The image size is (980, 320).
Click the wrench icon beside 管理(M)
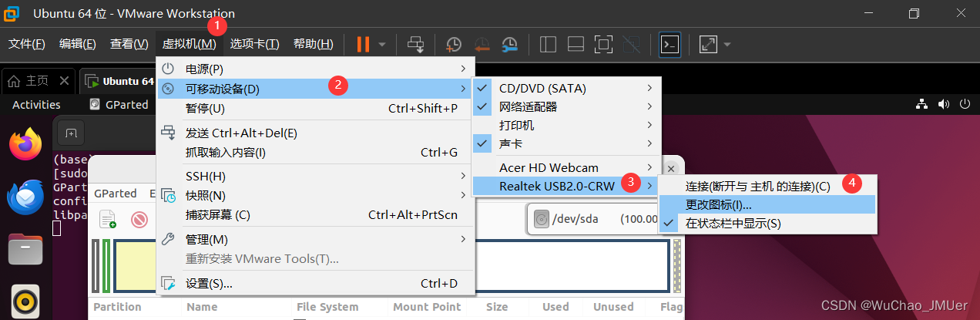[x=168, y=240]
